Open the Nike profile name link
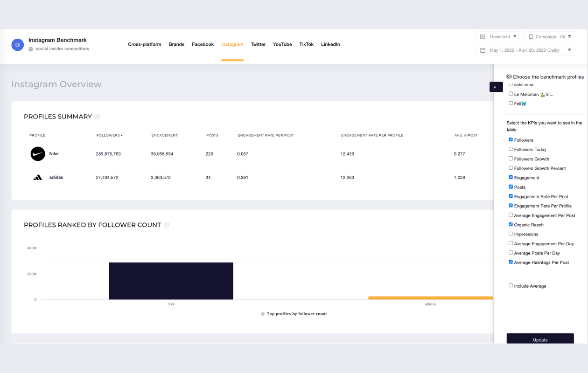 [54, 154]
